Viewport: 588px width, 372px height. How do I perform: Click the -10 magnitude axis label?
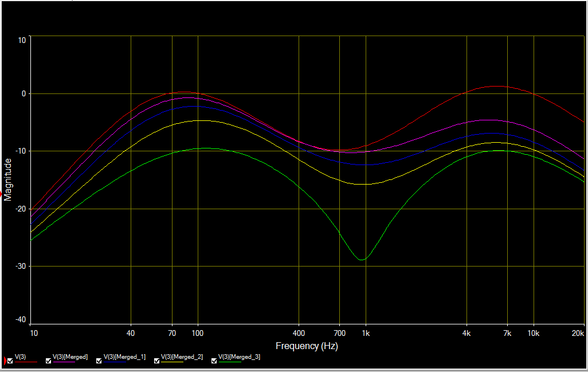pos(20,151)
